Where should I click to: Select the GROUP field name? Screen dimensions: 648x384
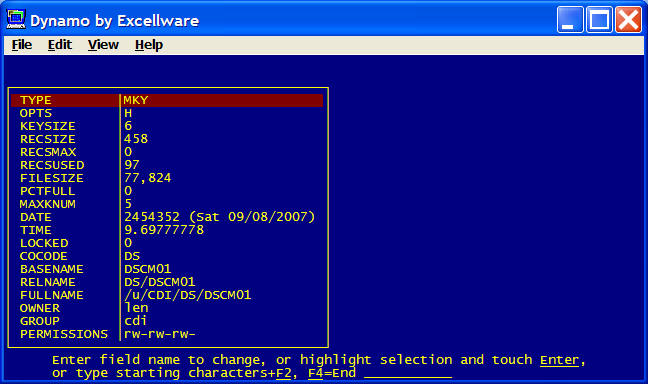click(x=40, y=321)
